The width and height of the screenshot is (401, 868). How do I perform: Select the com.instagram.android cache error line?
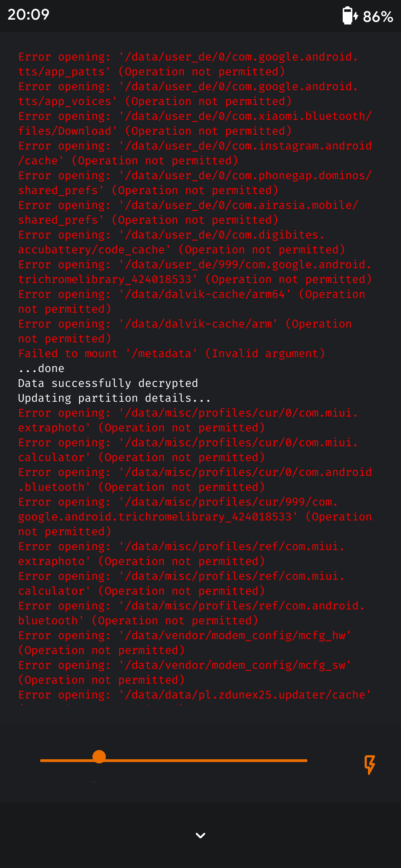click(195, 153)
